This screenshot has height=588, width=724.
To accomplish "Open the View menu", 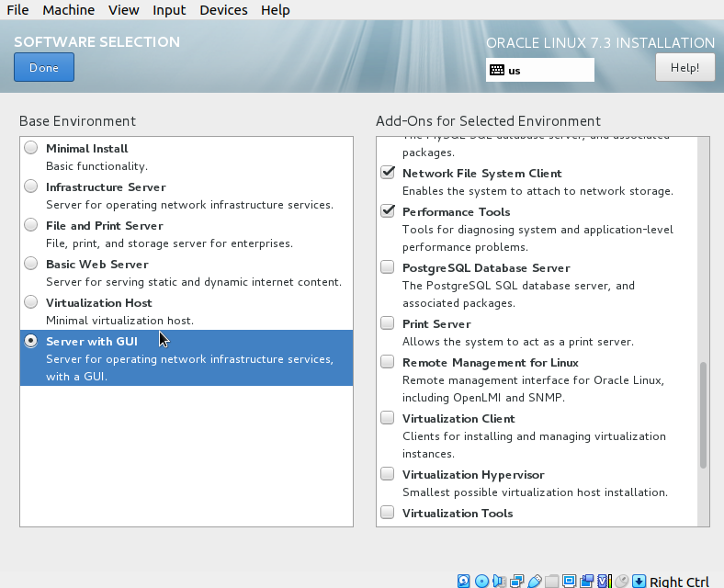I will tap(124, 10).
